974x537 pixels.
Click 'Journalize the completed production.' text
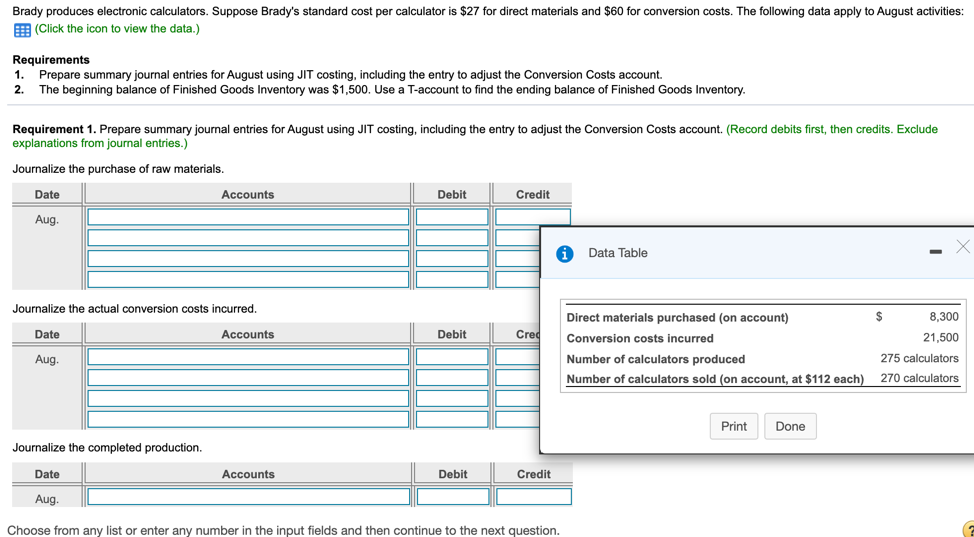[x=107, y=448]
